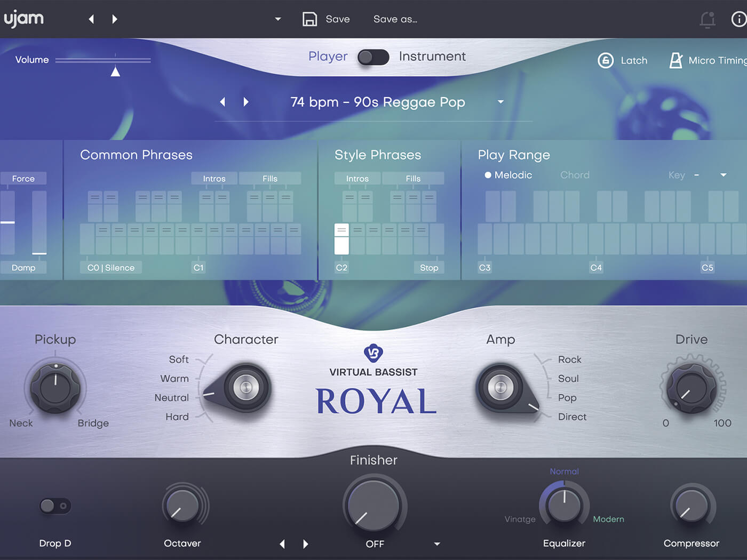Image resolution: width=747 pixels, height=560 pixels.
Task: Select previous Finisher preset arrow
Action: click(282, 544)
